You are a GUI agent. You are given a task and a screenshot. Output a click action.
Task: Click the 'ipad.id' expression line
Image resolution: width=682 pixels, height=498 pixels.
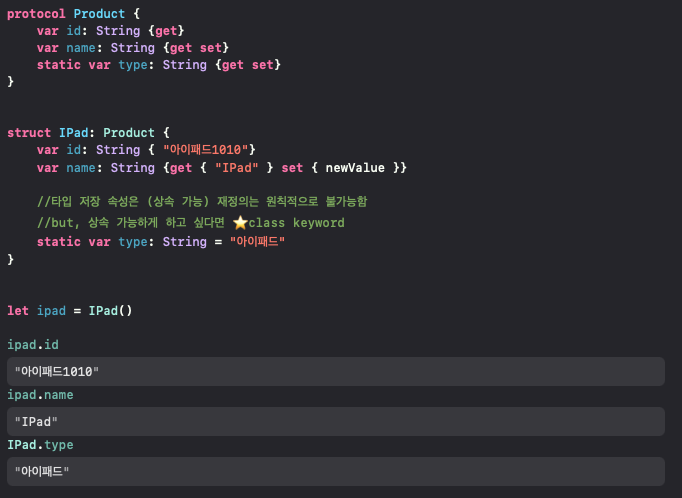33,345
